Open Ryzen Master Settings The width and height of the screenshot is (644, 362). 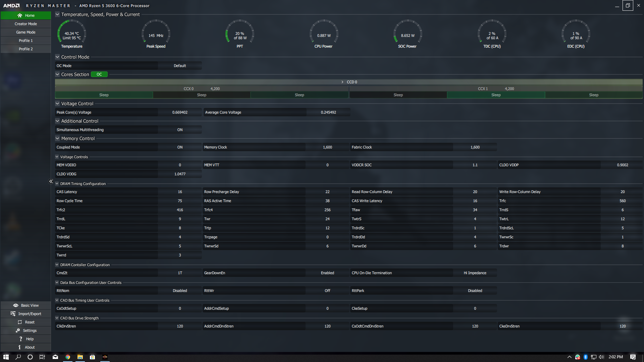[x=26, y=330]
